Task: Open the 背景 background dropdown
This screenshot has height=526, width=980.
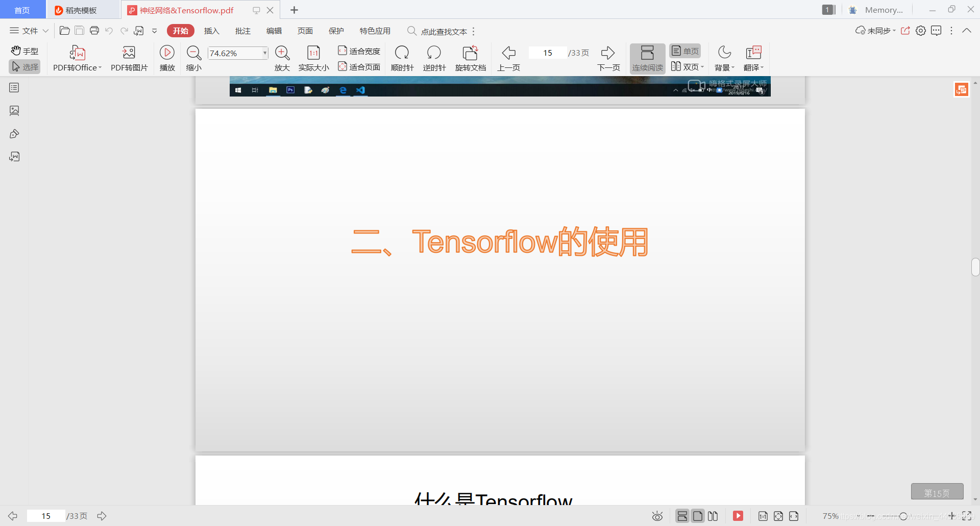Action: click(724, 59)
